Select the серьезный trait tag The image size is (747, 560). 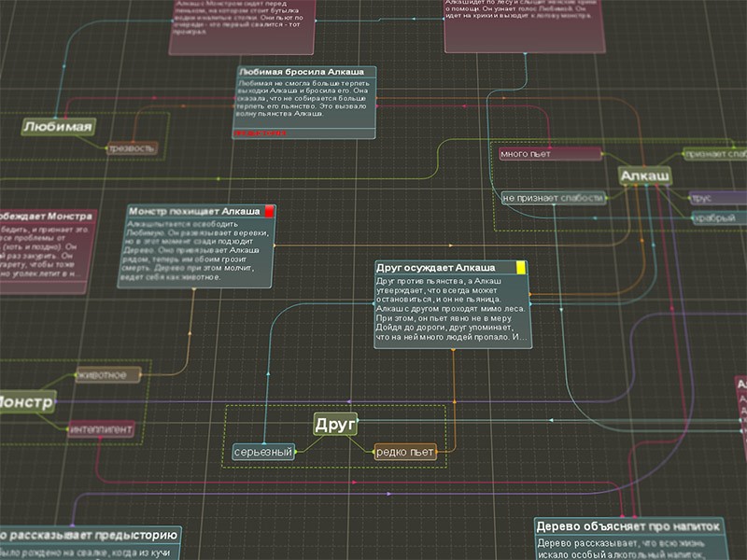(262, 453)
